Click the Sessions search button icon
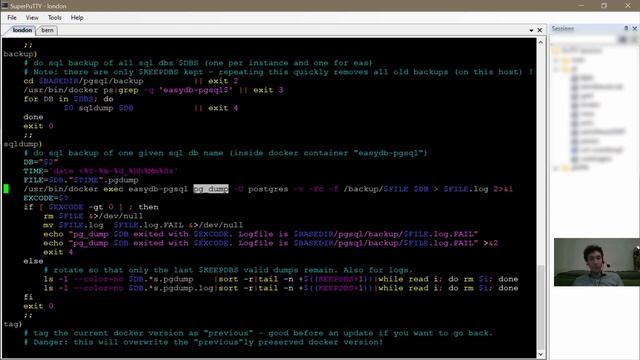The height and width of the screenshot is (360, 640). pos(622,40)
